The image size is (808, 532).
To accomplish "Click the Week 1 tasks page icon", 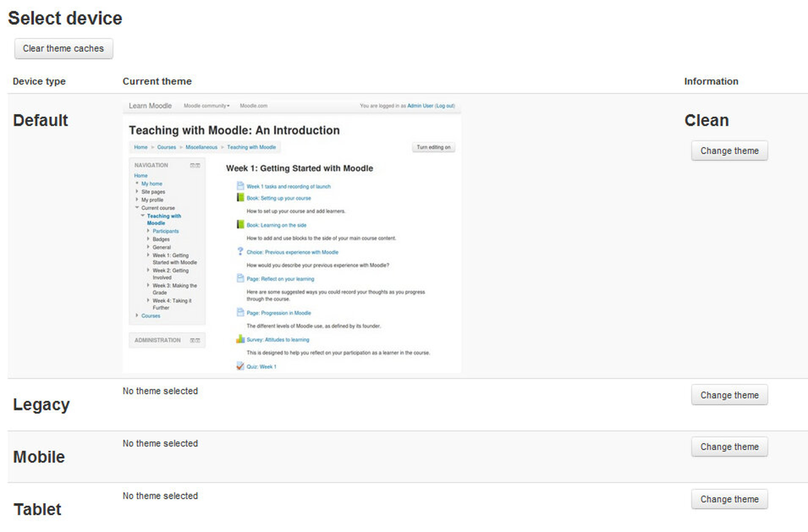I will (240, 186).
